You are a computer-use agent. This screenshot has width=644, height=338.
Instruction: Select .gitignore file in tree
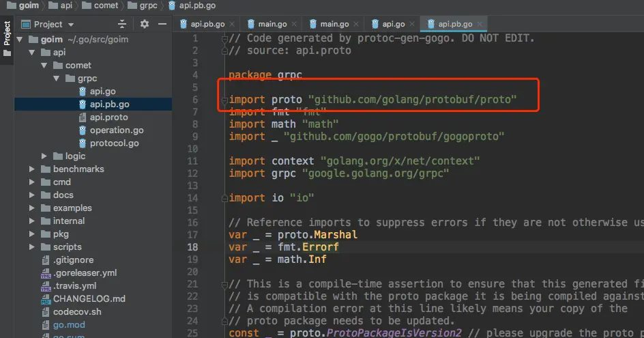[x=73, y=260]
